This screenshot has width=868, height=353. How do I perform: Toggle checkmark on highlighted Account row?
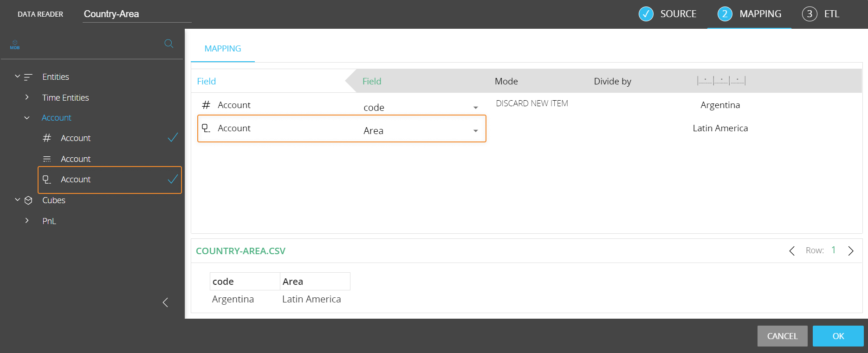tap(173, 179)
